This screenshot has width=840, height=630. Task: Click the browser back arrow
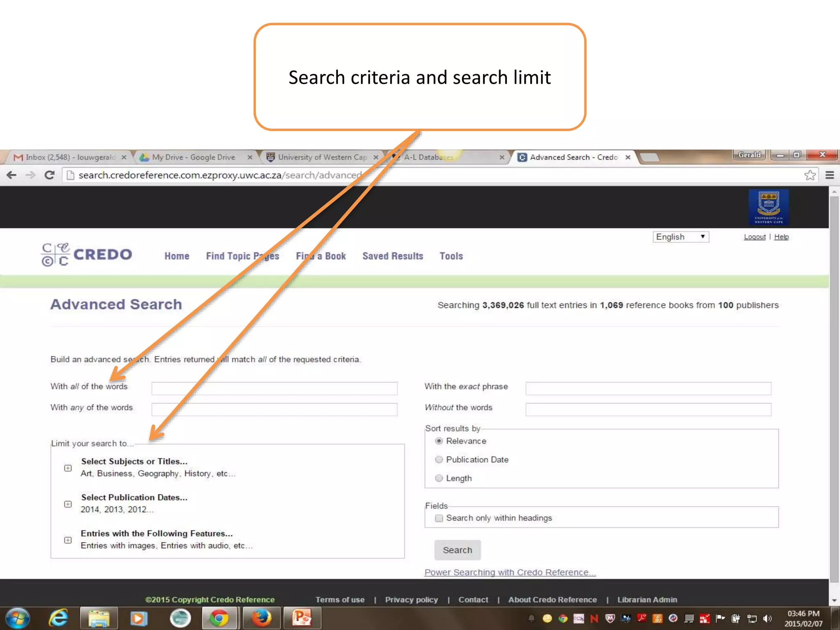11,175
